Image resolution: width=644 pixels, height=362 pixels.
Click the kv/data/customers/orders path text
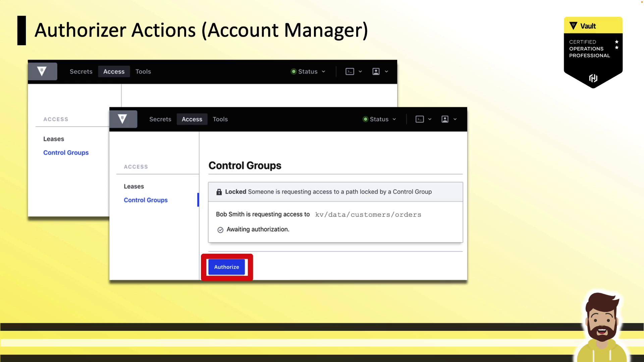368,215
